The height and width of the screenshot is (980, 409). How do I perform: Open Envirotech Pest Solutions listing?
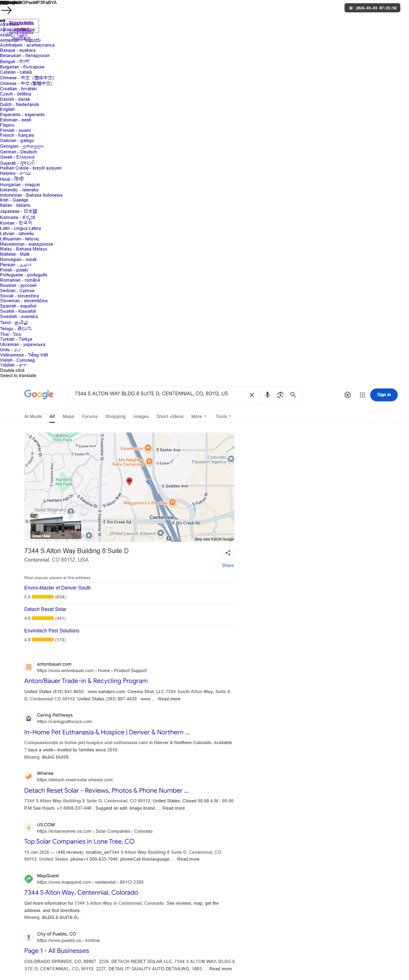(52, 631)
